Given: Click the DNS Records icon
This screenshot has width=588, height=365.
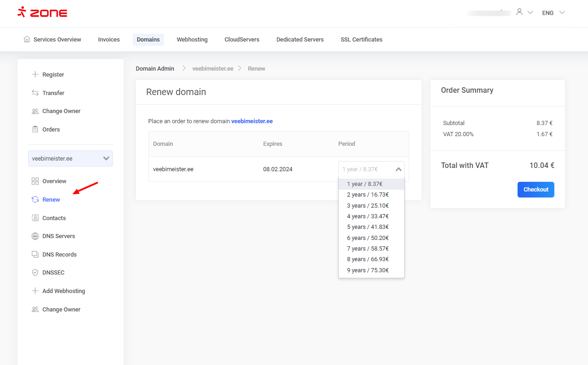Looking at the screenshot, I should click(x=35, y=254).
